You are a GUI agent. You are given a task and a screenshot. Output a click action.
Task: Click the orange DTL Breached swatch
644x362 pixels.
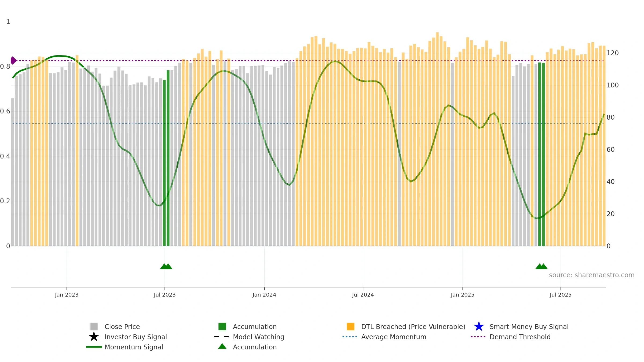tap(350, 326)
